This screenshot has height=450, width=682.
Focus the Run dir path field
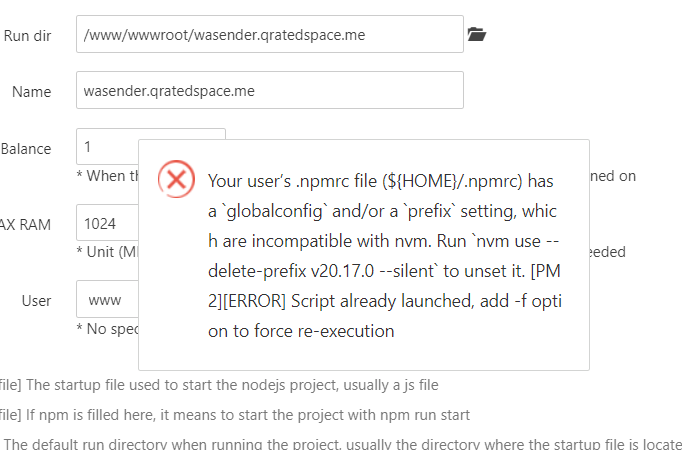269,35
